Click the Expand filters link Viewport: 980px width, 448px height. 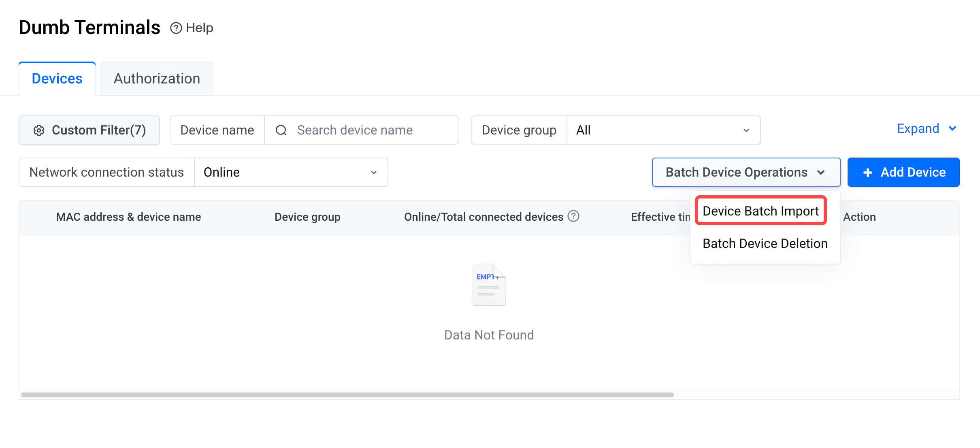tap(918, 129)
